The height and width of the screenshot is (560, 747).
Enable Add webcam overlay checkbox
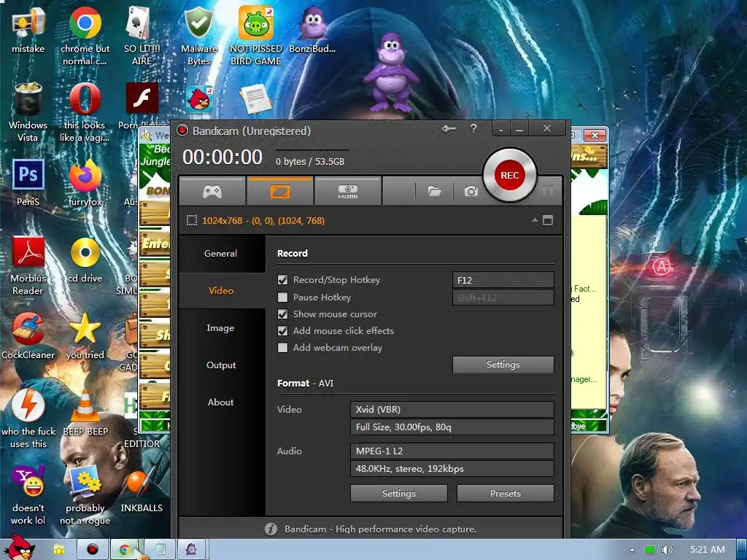tap(282, 348)
